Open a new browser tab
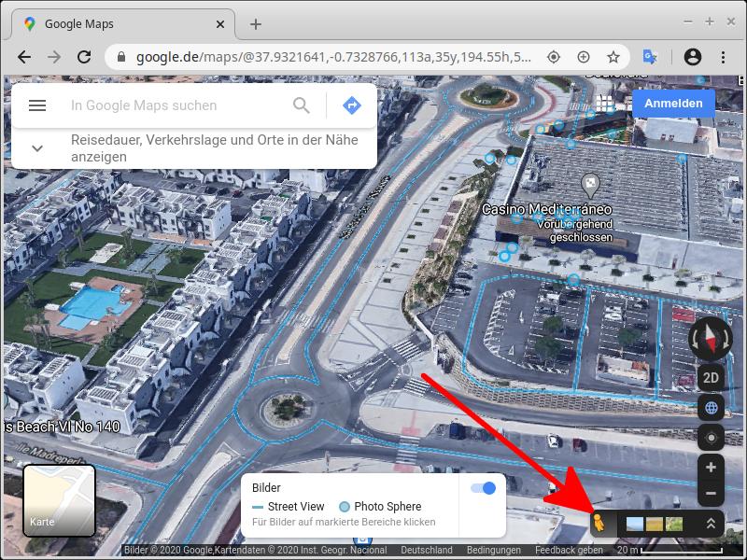 [x=256, y=23]
